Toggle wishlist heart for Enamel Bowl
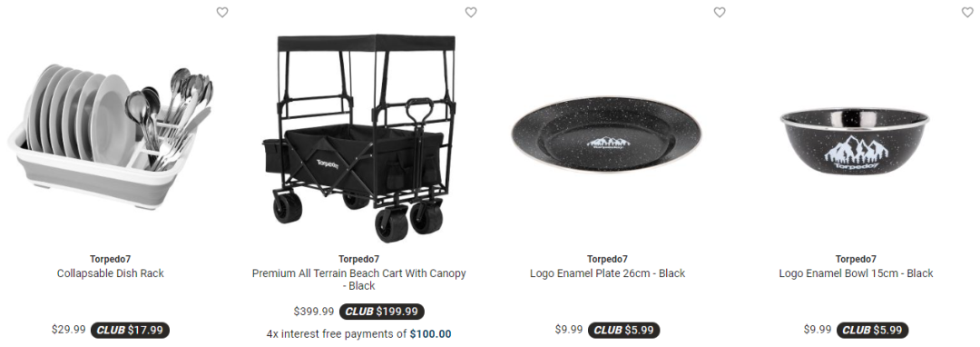Viewport: 980px width, 347px height. point(967,13)
